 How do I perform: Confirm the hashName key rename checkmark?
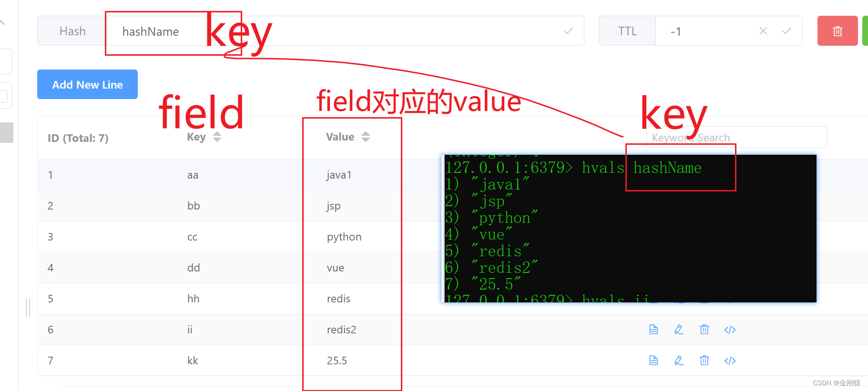(568, 31)
